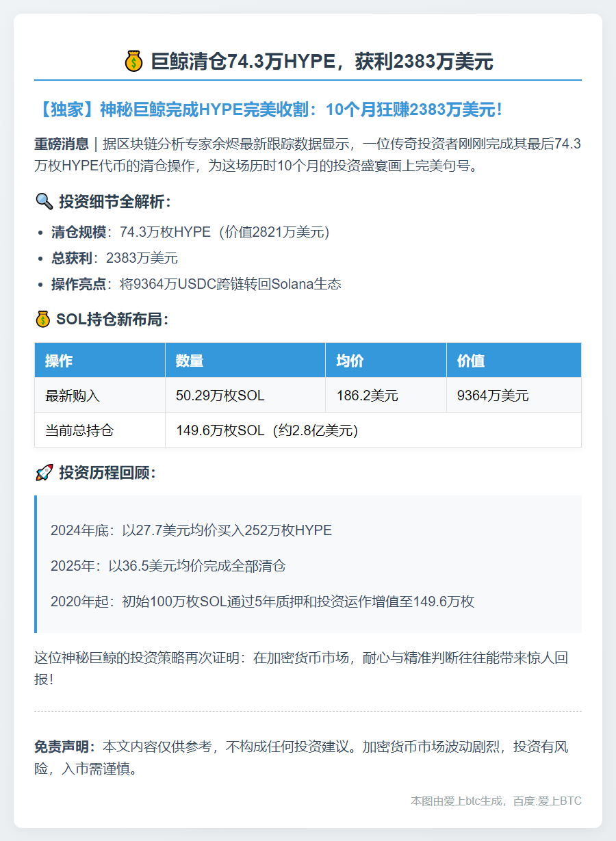
Task: Click the magnifying glass icon beside 投资细节全解析
Action: coord(43,201)
